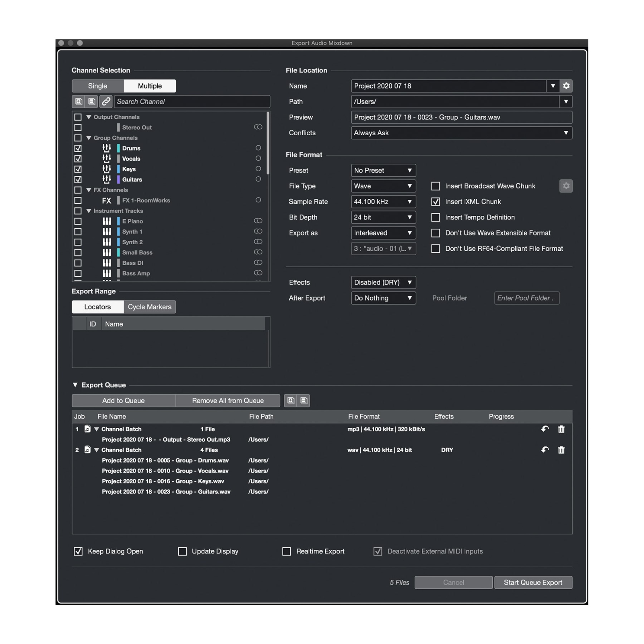Enable the Realtime Export option
The height and width of the screenshot is (644, 644).
point(287,551)
